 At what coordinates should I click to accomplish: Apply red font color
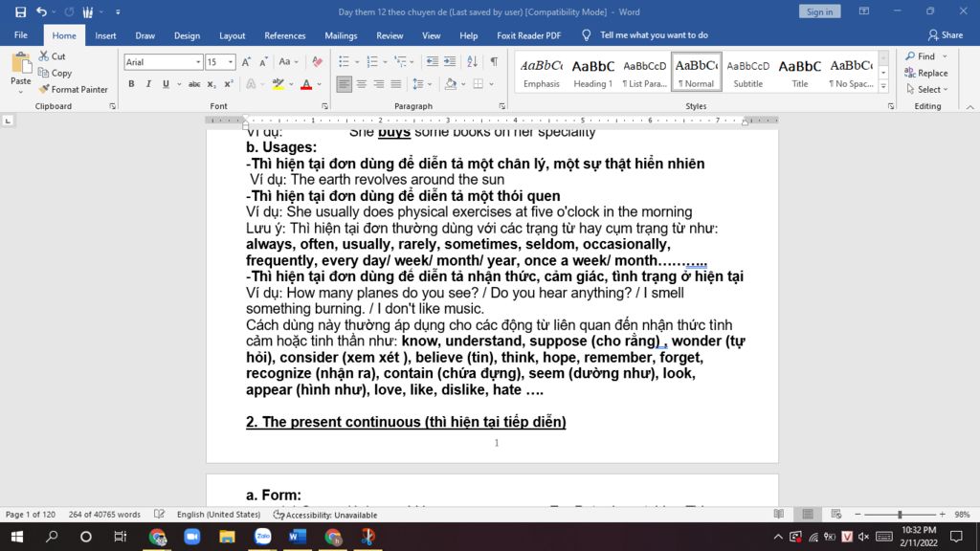pos(306,84)
